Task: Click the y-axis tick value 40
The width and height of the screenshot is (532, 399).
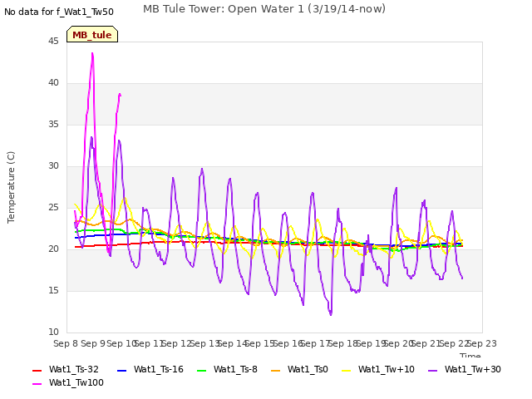Action: click(x=53, y=83)
